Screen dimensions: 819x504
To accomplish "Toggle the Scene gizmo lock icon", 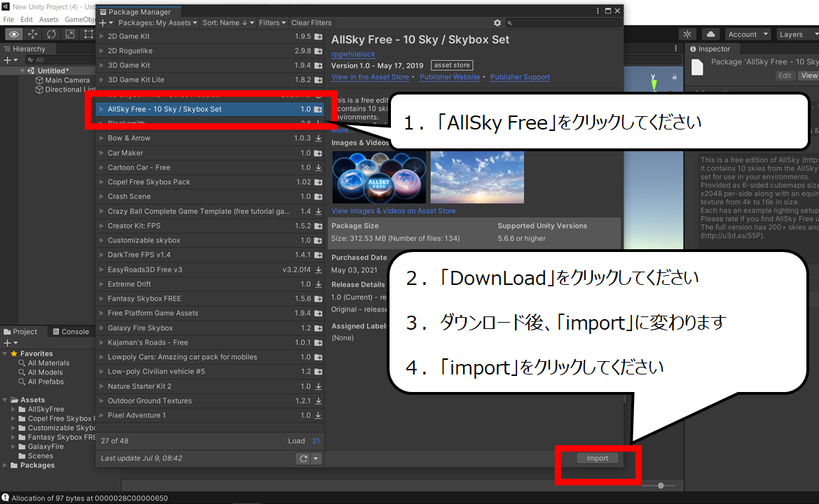I will [x=674, y=77].
